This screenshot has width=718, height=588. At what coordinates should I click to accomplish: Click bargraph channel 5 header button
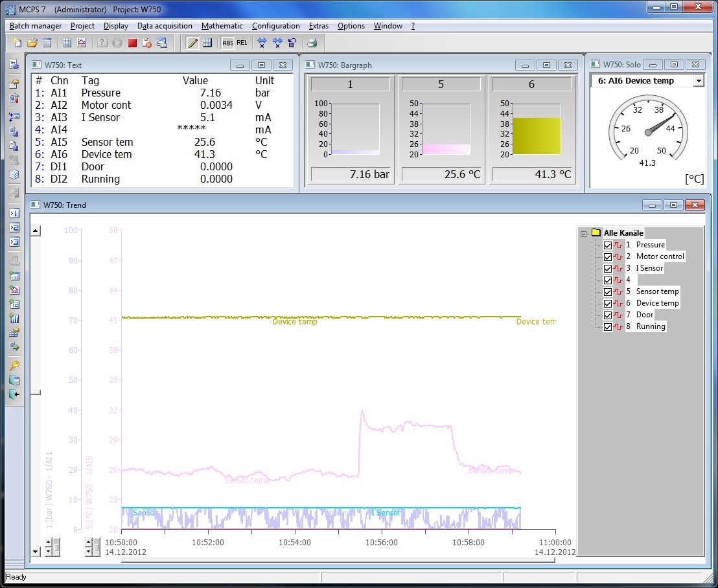(441, 84)
